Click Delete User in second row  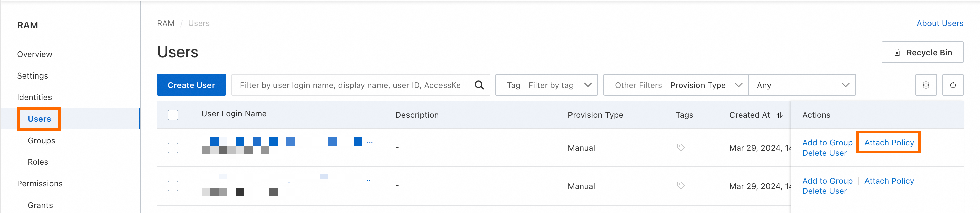(x=824, y=191)
